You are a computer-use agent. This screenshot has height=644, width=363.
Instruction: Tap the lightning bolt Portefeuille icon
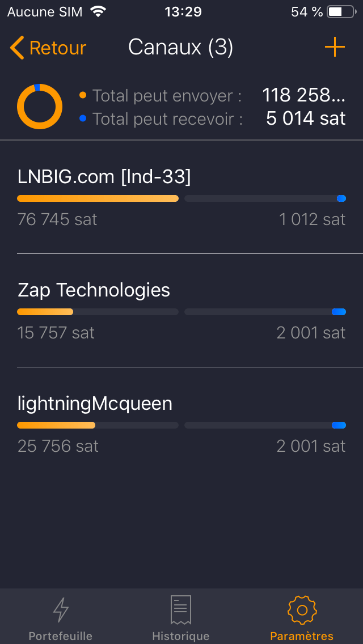(x=61, y=610)
